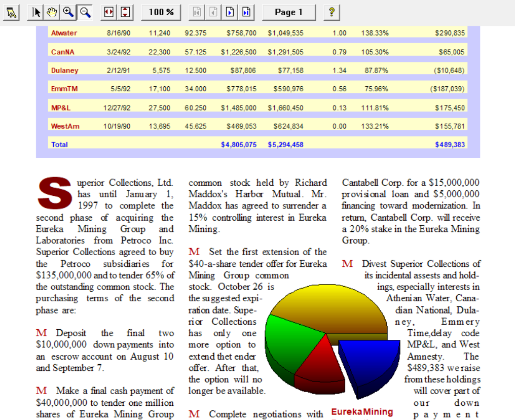Click the blue Total row label

pos(59,145)
